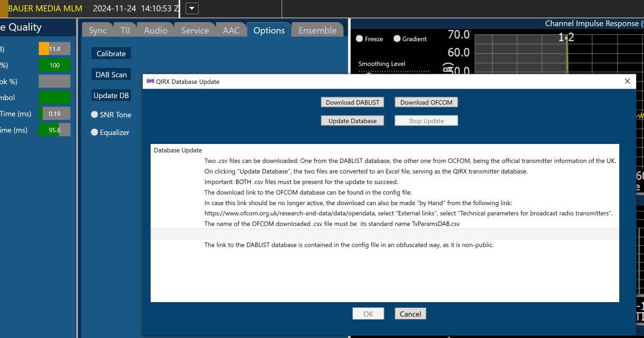This screenshot has height=338, width=644.
Task: Click the QIRX dialog title bar icon
Action: (150, 82)
